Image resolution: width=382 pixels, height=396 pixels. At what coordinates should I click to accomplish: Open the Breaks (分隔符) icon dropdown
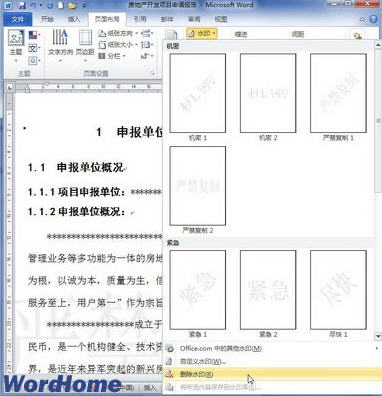147,33
